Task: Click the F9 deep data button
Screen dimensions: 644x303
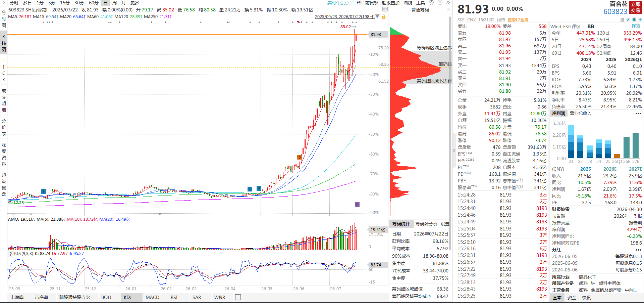Action: click(x=359, y=3)
